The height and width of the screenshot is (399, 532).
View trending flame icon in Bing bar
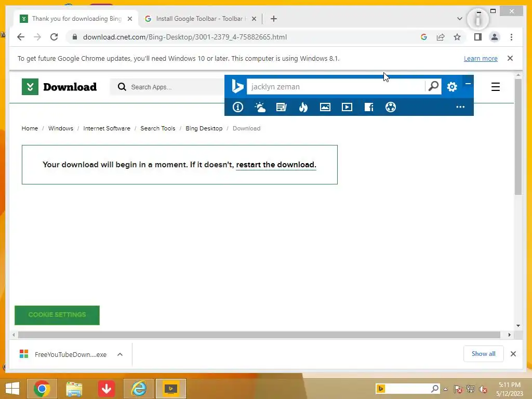pos(303,107)
